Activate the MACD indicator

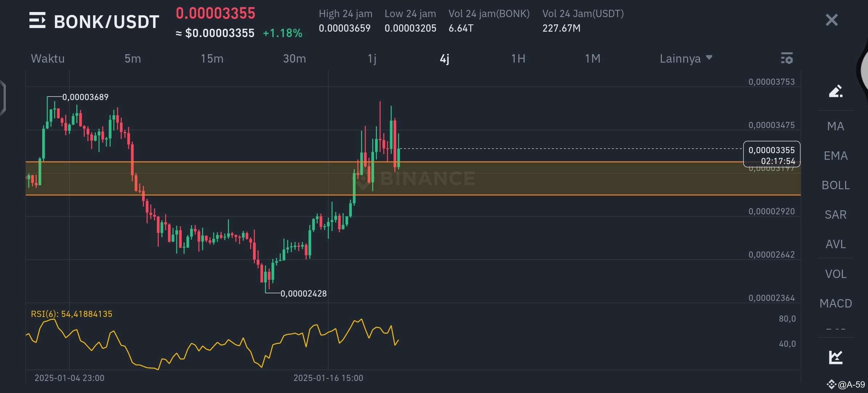tap(835, 303)
